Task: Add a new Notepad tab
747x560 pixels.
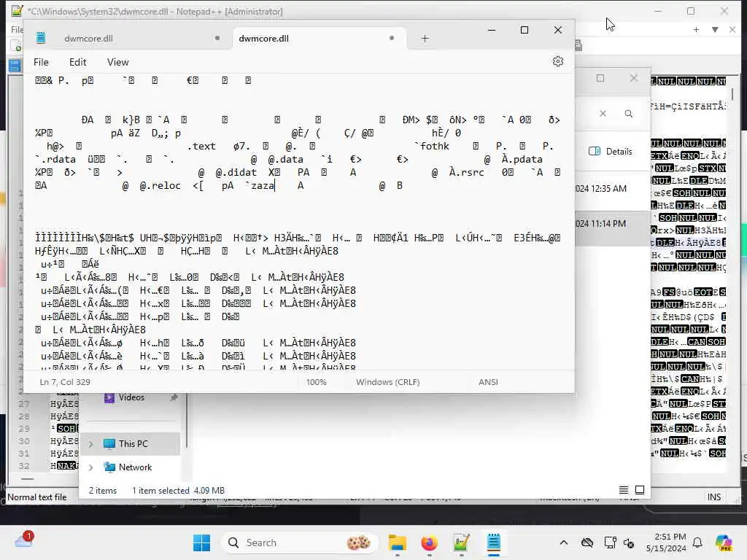Action: (x=425, y=39)
